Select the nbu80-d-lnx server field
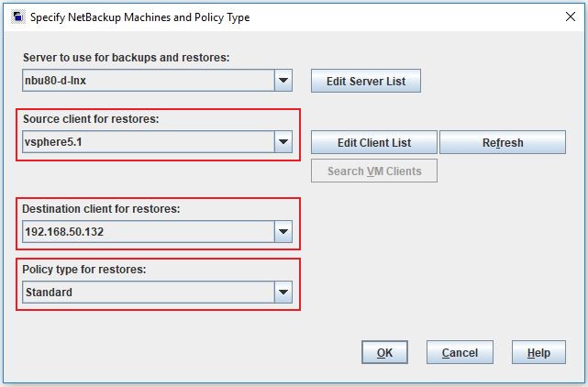This screenshot has width=588, height=387. tap(149, 81)
